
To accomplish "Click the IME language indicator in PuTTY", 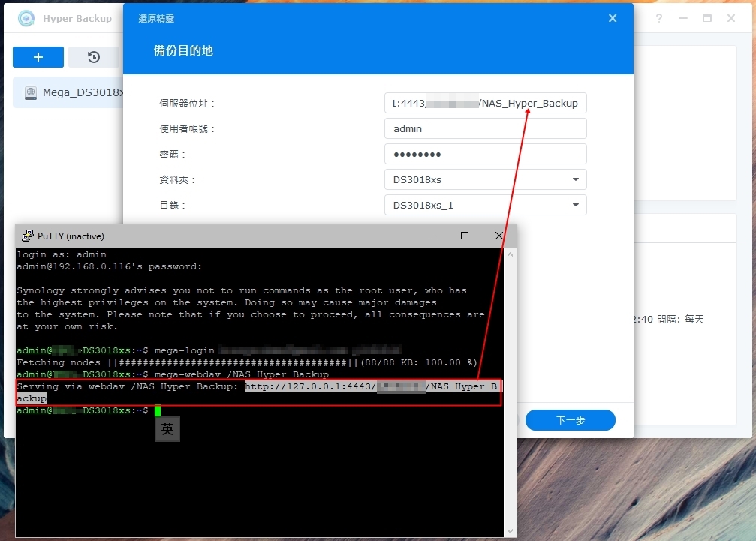I will (x=167, y=429).
